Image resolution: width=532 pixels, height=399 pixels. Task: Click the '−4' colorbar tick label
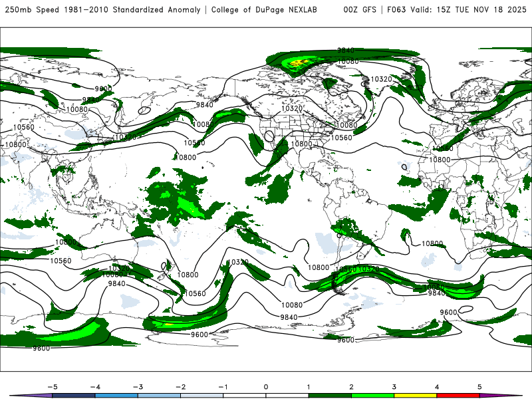pos(95,387)
